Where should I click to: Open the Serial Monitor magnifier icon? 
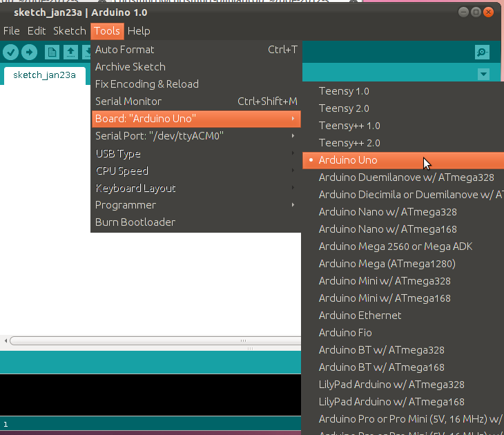482,52
